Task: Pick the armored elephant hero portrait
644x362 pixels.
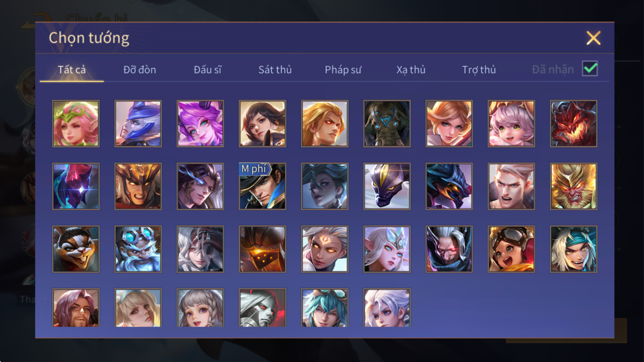Action: click(x=387, y=123)
